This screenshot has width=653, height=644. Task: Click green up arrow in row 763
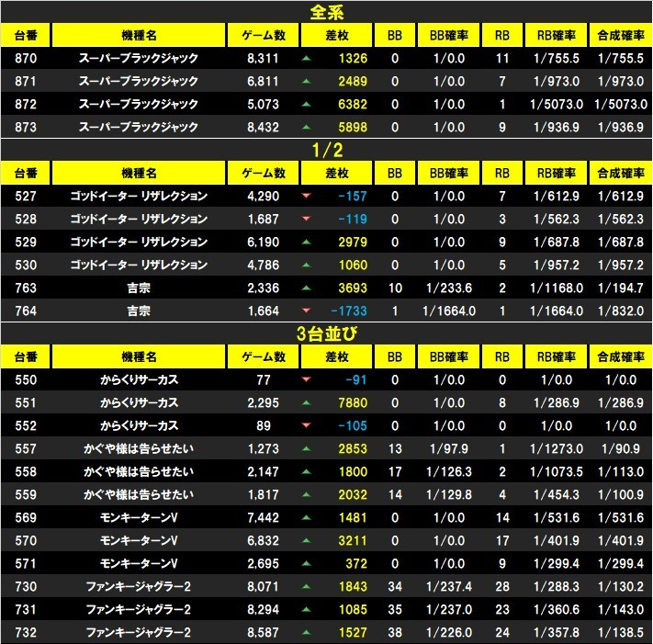point(306,288)
